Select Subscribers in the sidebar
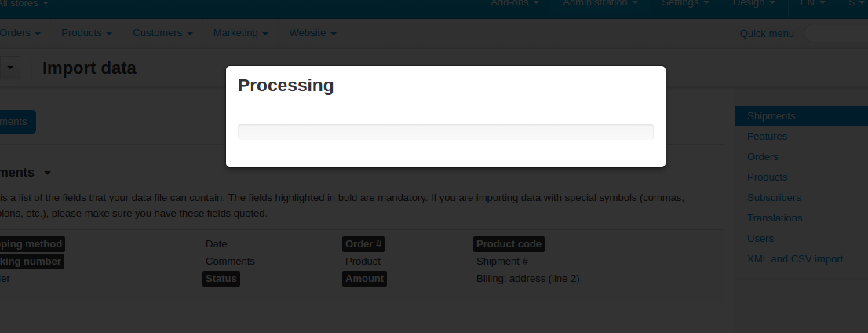This screenshot has width=868, height=333. click(774, 198)
